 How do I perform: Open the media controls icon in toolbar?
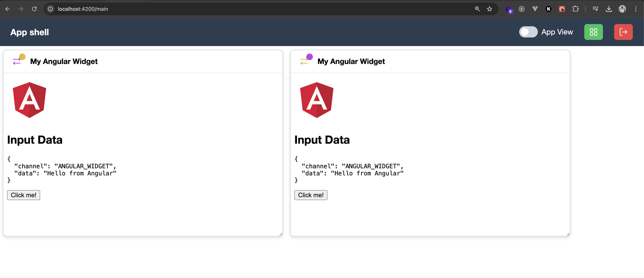[x=595, y=9]
